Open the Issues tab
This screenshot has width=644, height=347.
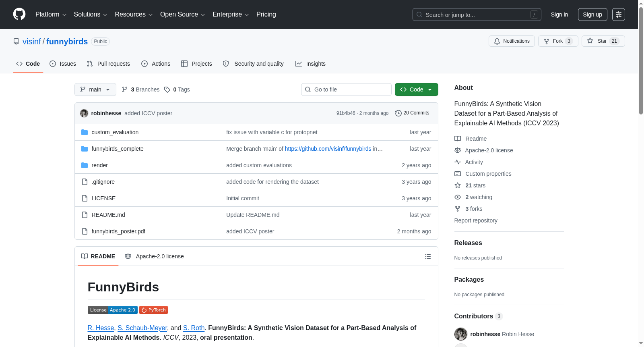[63, 64]
